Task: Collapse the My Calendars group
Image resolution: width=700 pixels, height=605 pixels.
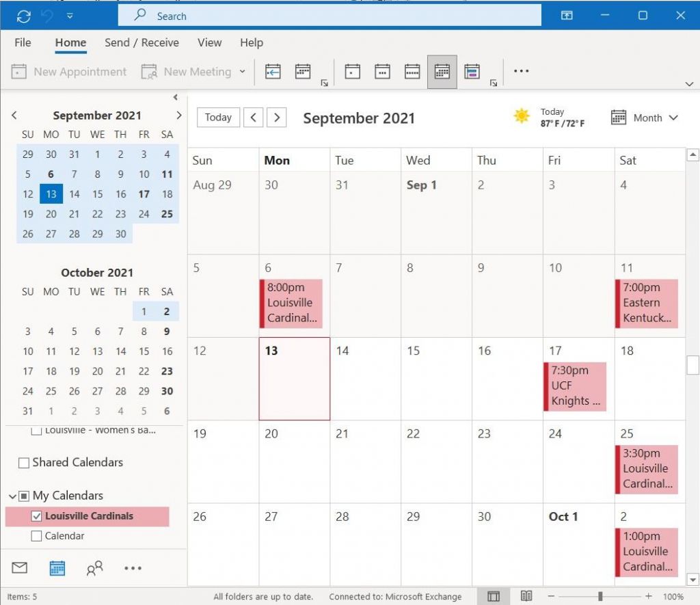Action: click(13, 496)
